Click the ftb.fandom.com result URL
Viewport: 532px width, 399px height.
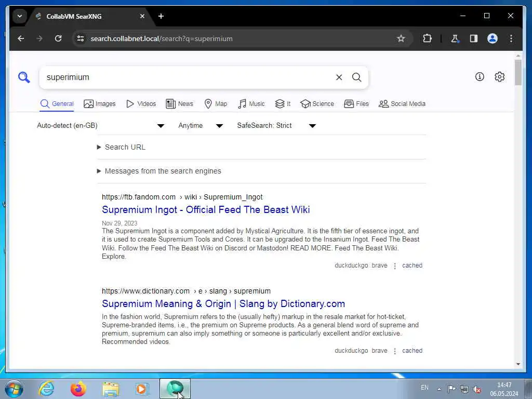click(x=182, y=197)
